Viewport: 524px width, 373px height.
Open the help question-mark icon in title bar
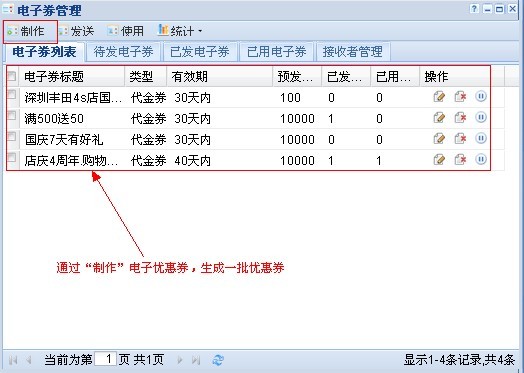coord(474,9)
